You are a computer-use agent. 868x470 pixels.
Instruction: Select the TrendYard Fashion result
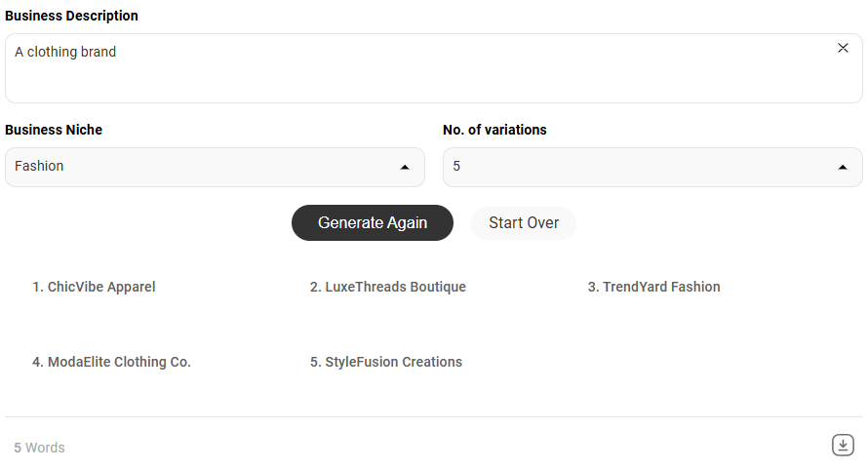653,287
